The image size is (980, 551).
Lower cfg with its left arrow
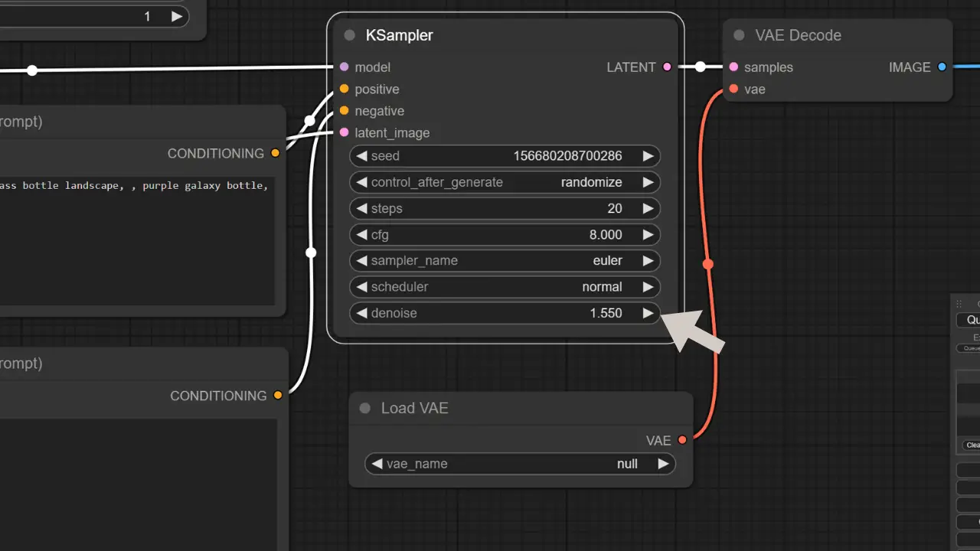click(x=361, y=235)
